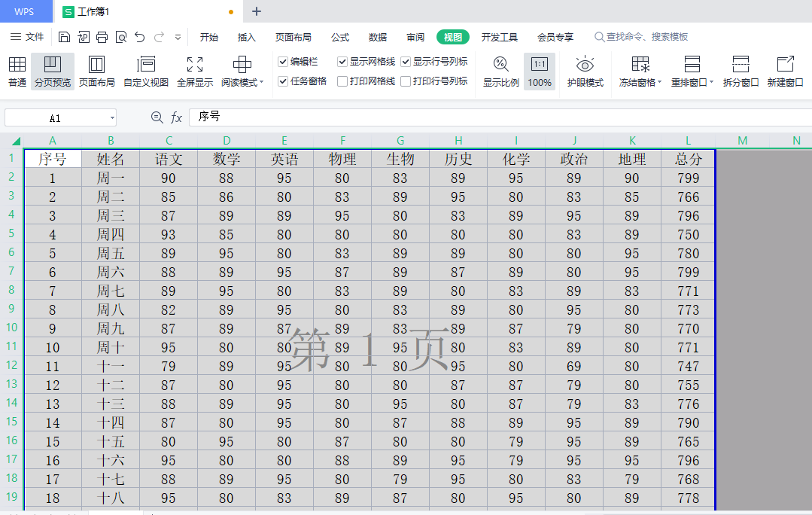Uncheck the Formula Bar checkbox (编辑栏)

pyautogui.click(x=283, y=62)
